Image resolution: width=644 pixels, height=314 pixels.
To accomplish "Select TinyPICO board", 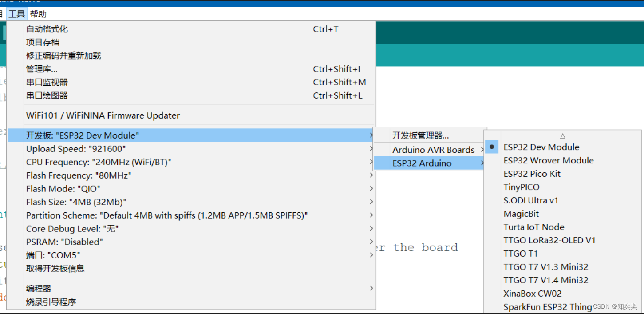I will pyautogui.click(x=562, y=187).
